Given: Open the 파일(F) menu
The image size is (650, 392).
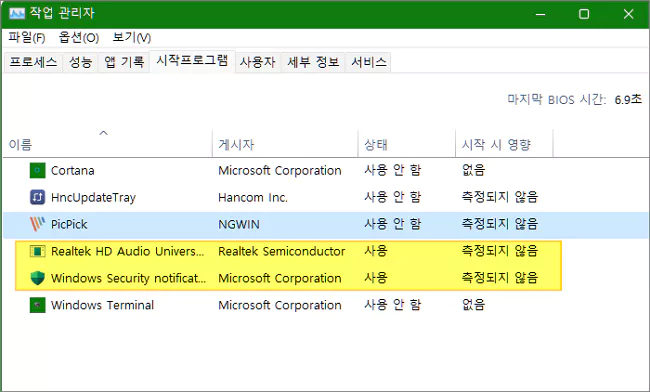Looking at the screenshot, I should coord(27,38).
